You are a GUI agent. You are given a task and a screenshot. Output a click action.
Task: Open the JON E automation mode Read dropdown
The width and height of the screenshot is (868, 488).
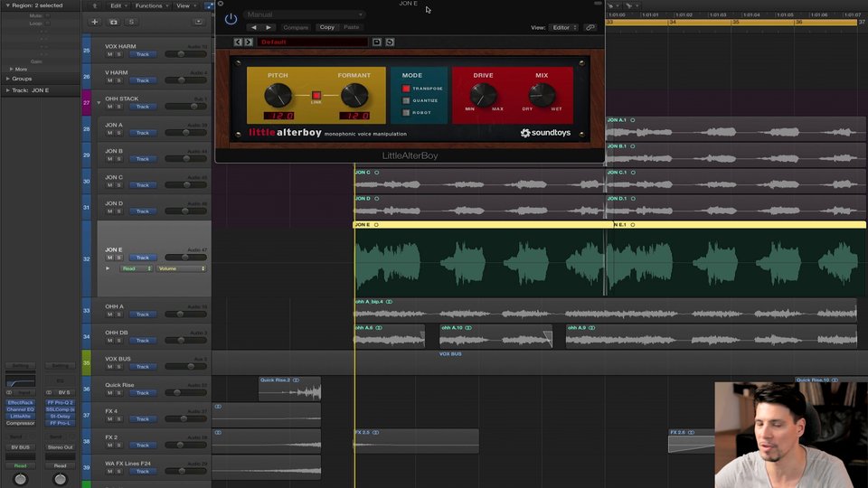(x=137, y=268)
